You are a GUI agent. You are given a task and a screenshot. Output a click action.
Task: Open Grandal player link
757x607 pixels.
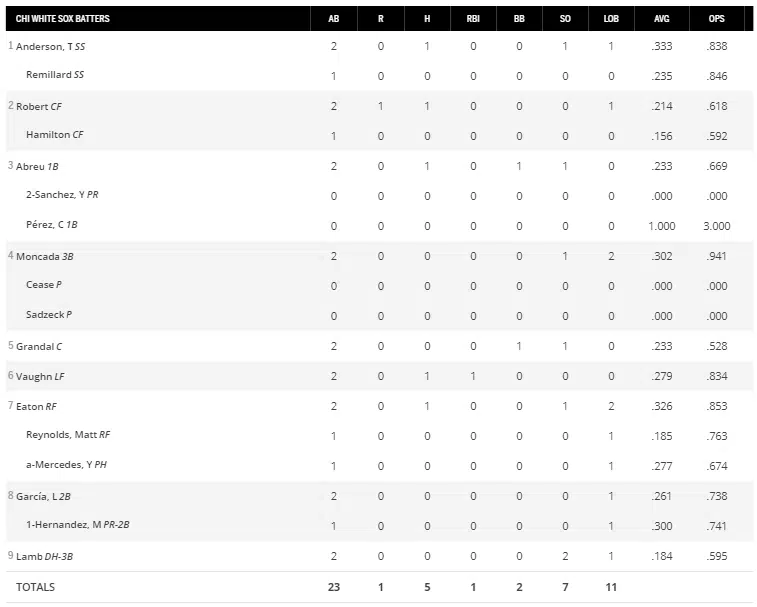[34, 346]
